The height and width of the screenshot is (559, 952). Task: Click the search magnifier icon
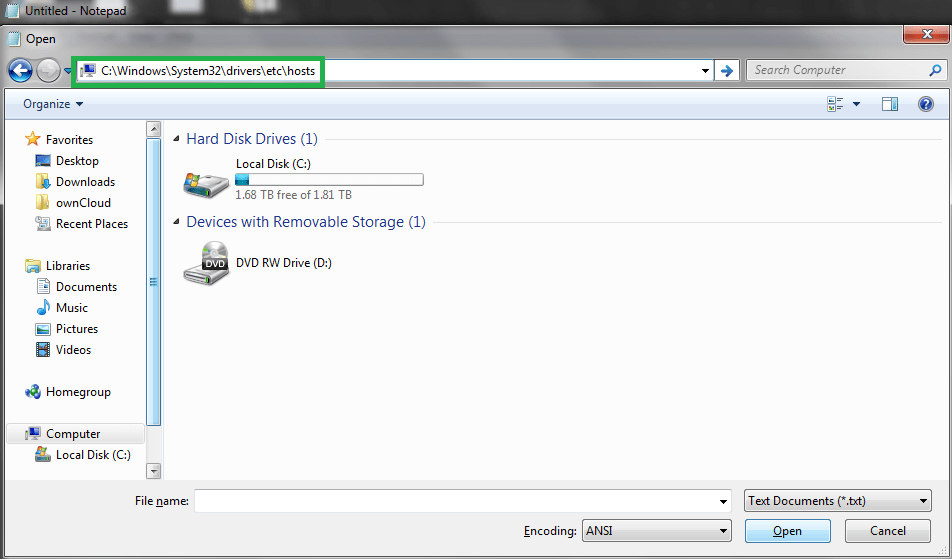936,70
